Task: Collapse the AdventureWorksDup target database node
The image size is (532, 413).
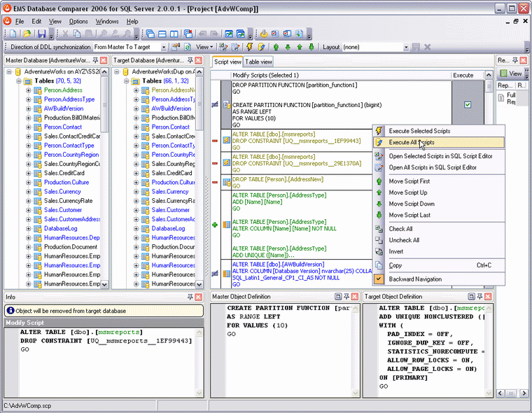Action: (x=117, y=71)
